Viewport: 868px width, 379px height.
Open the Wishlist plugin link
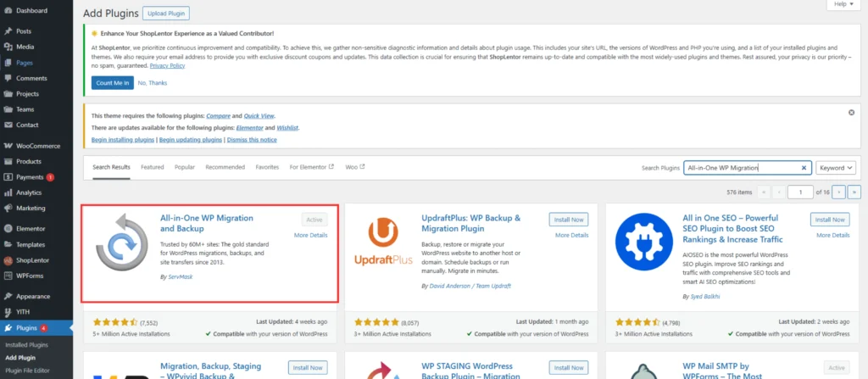pyautogui.click(x=288, y=127)
